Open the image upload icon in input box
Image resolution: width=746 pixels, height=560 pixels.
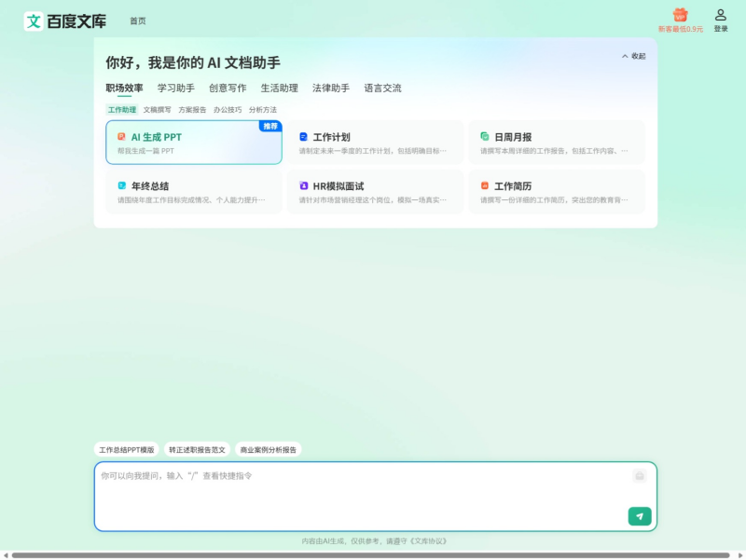(x=638, y=475)
